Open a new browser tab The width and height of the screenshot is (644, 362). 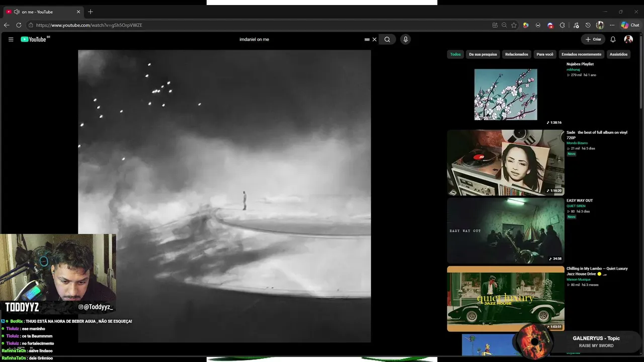[x=91, y=12]
